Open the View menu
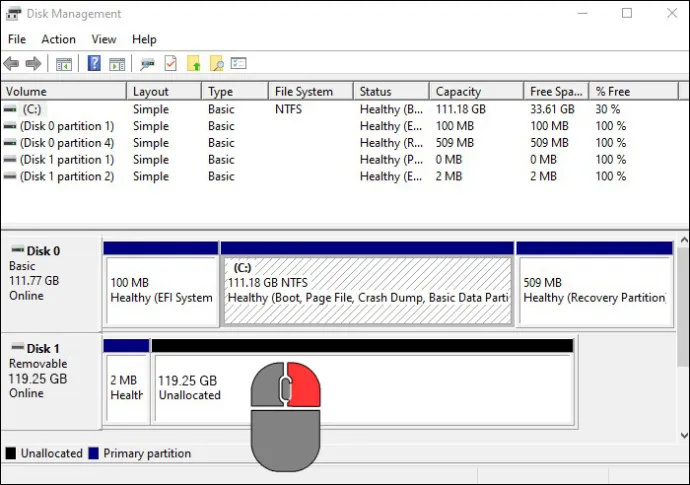The width and height of the screenshot is (690, 485). point(104,40)
